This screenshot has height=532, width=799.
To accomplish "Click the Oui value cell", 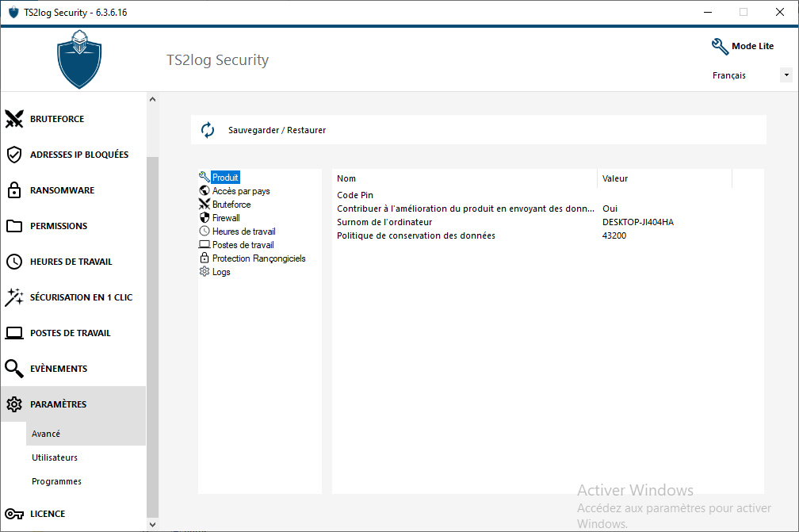I will click(x=610, y=209).
